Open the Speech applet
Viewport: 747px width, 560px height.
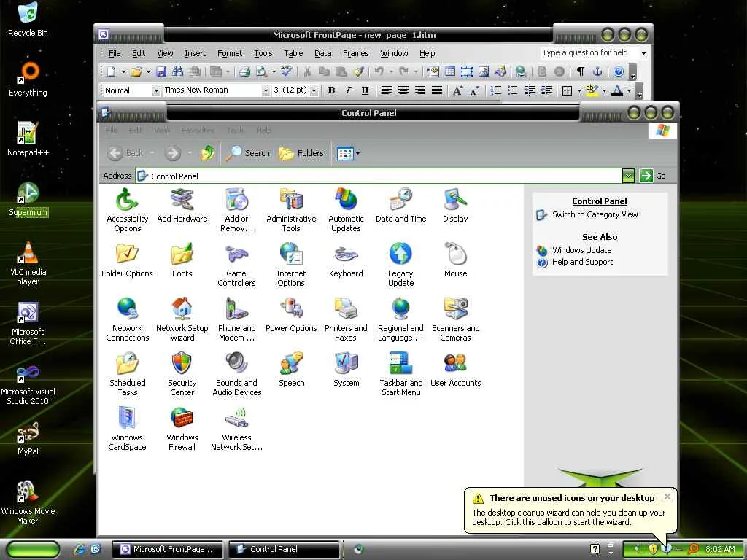(x=291, y=370)
